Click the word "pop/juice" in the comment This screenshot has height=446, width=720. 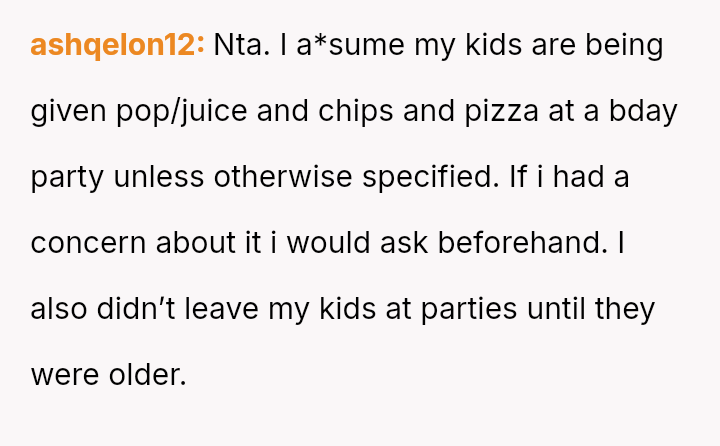[181, 112]
